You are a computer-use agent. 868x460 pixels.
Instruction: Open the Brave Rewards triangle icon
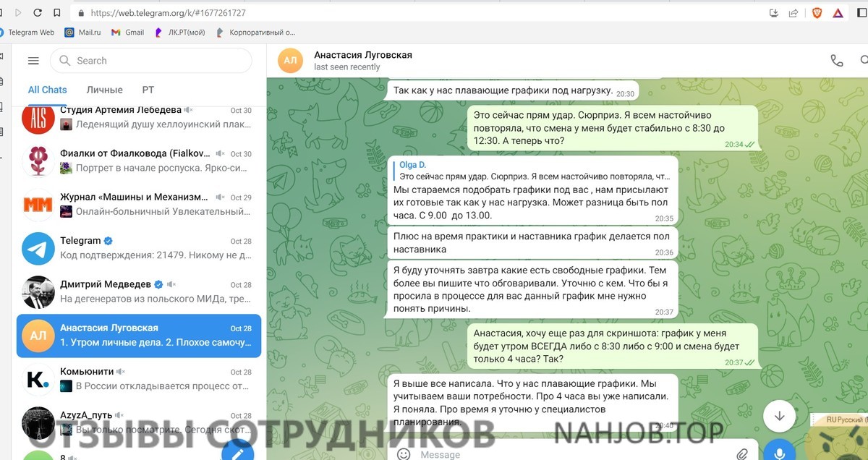[x=838, y=13]
